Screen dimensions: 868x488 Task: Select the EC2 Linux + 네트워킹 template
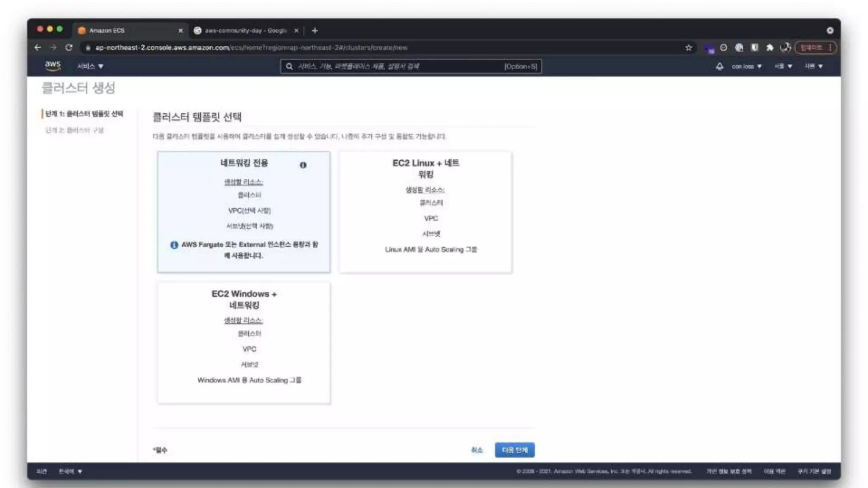pyautogui.click(x=426, y=212)
